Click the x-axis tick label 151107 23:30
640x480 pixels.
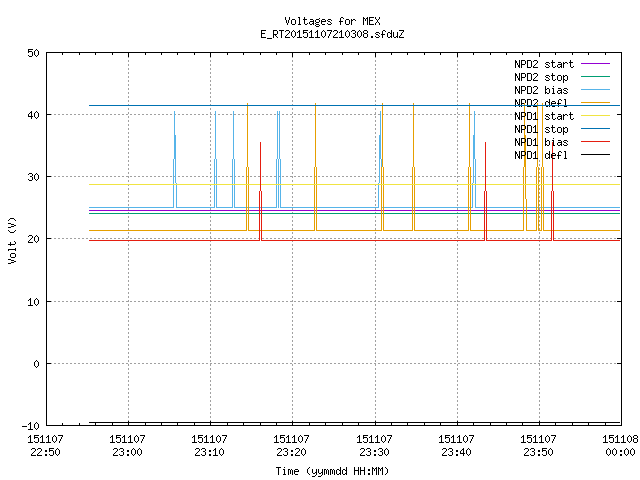tap(374, 445)
